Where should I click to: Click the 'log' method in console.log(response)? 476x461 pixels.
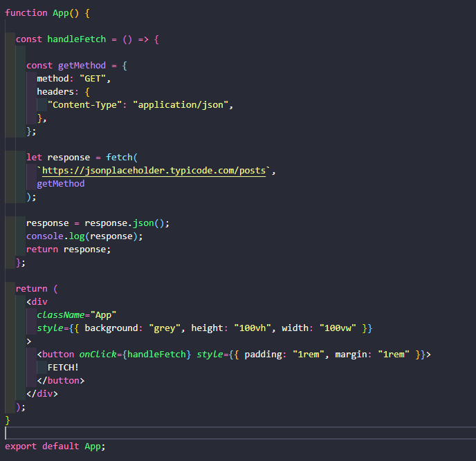(77, 236)
